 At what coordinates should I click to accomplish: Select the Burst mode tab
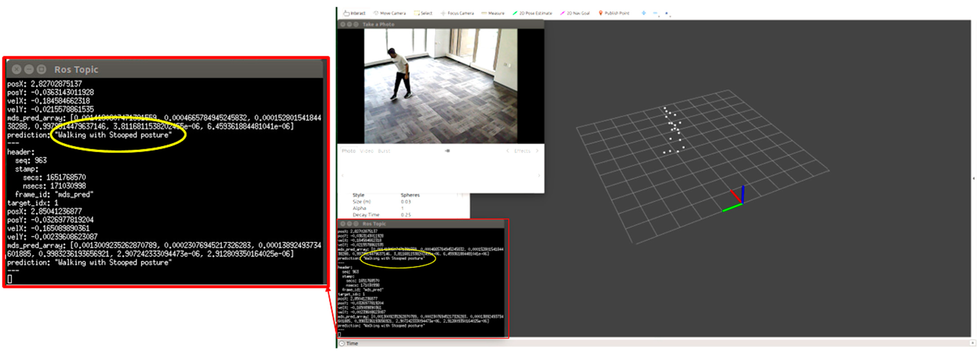[384, 151]
